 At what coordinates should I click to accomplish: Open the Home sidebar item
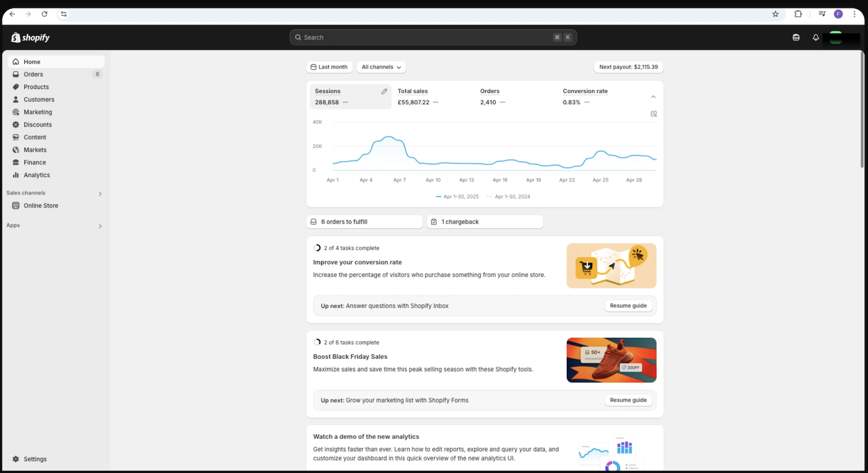coord(56,62)
